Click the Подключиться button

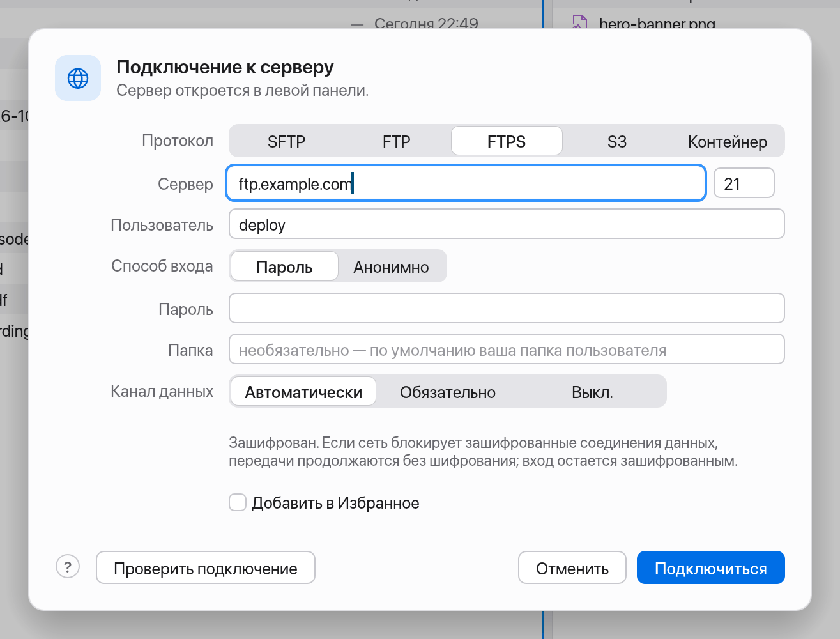710,568
